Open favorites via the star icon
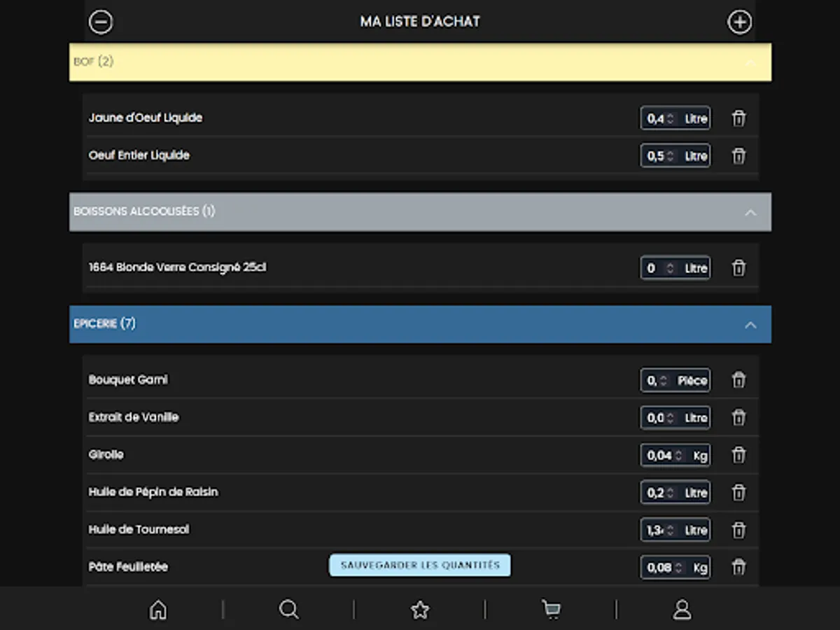The image size is (840, 630). click(x=419, y=610)
